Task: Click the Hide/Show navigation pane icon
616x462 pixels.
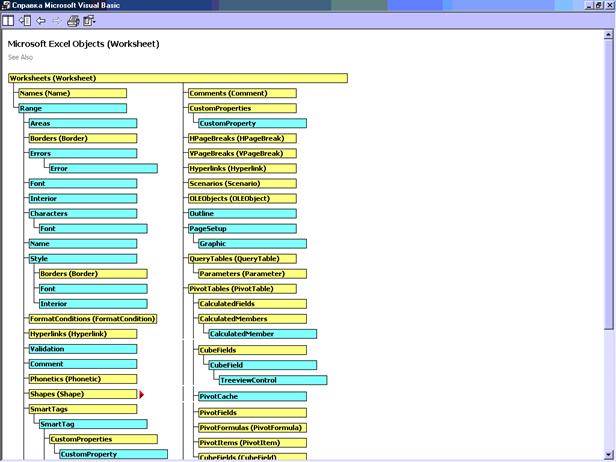Action: tap(8, 20)
